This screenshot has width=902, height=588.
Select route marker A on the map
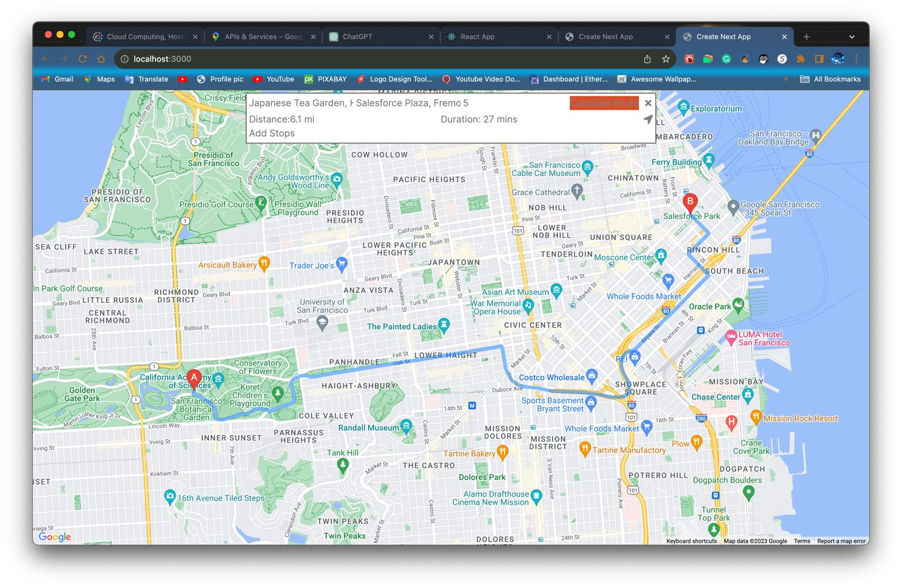(x=194, y=379)
